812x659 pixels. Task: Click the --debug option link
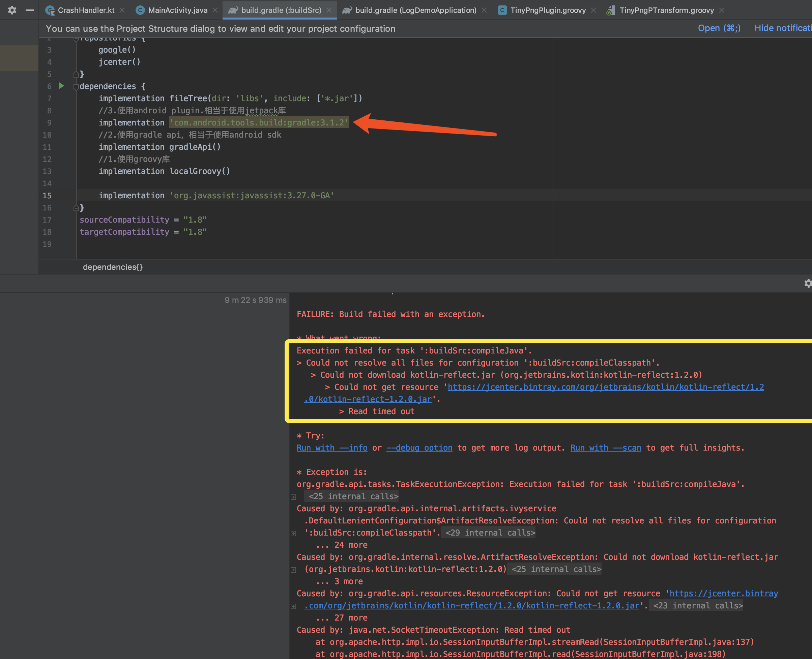[x=419, y=448]
